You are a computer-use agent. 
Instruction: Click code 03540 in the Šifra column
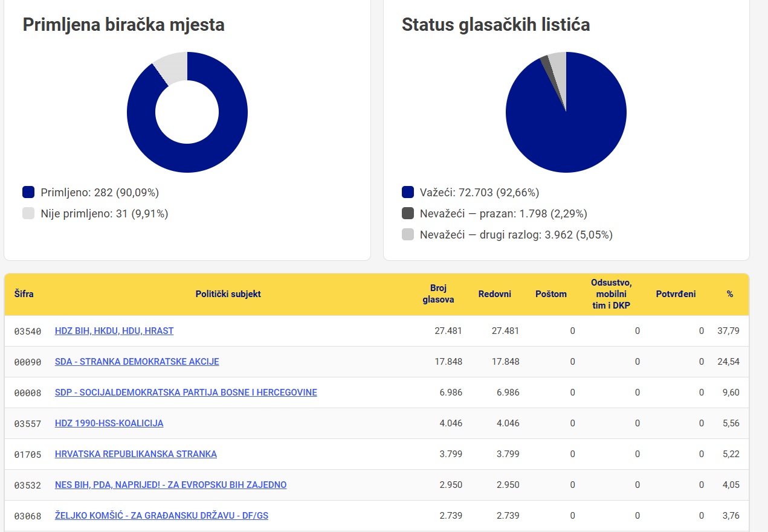pos(28,332)
